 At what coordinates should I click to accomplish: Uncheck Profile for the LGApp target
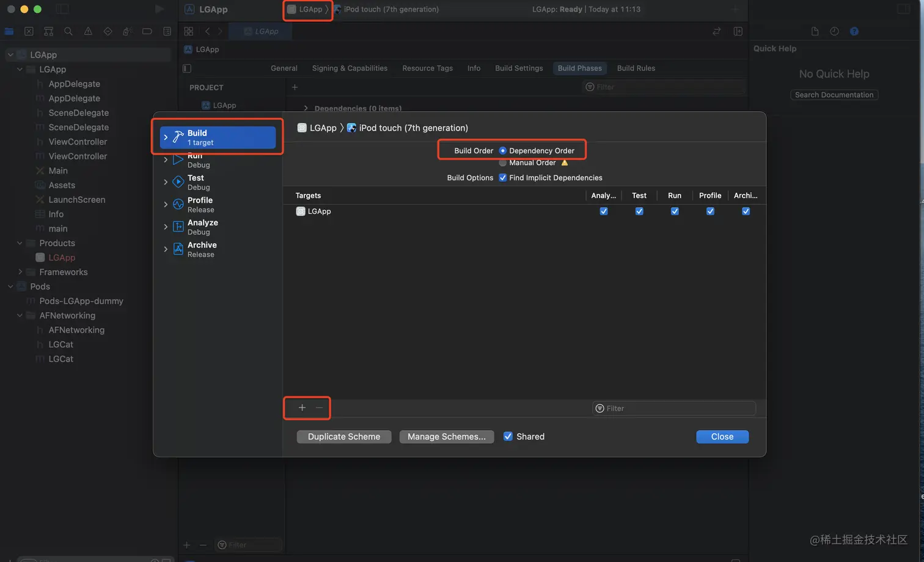tap(710, 211)
